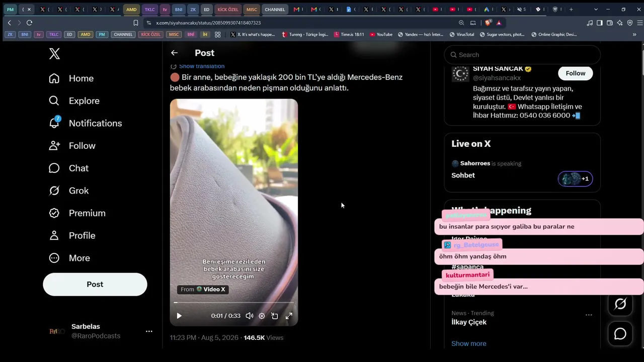
Task: Toggle the browser sidebar panel
Action: tap(600, 23)
